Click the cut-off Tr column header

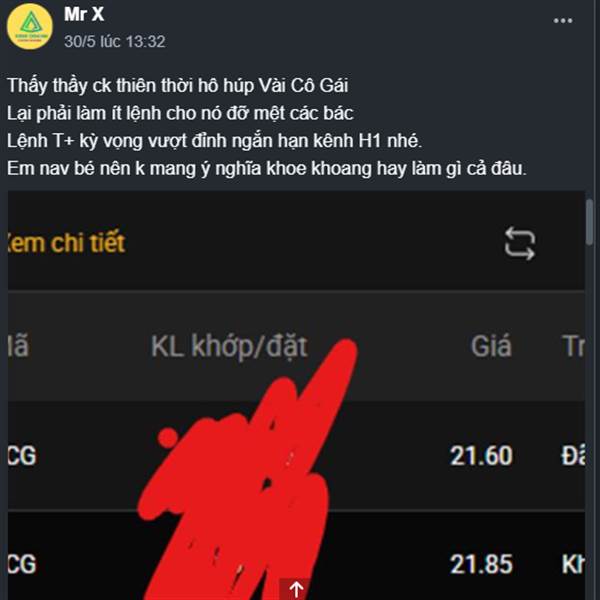point(573,346)
